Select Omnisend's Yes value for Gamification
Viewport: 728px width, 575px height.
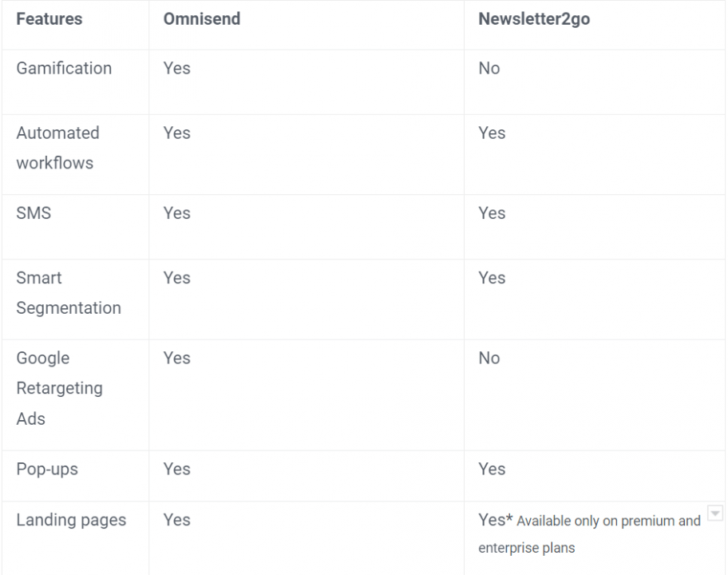[x=176, y=68]
